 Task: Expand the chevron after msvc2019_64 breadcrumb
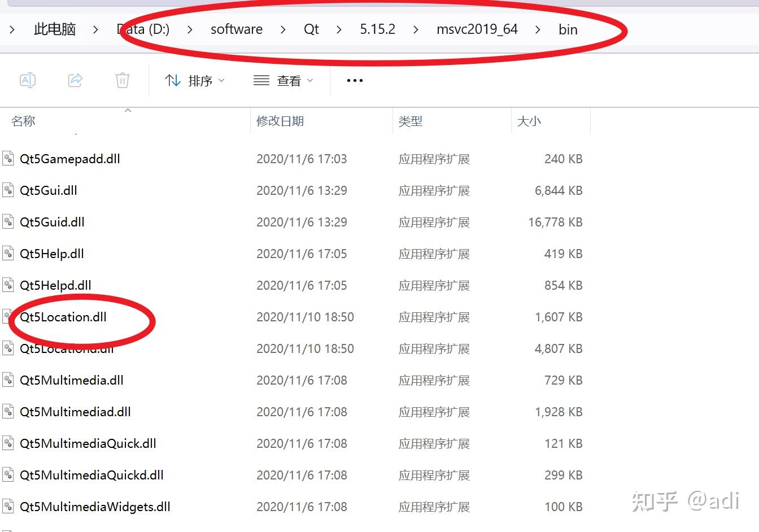pyautogui.click(x=538, y=29)
